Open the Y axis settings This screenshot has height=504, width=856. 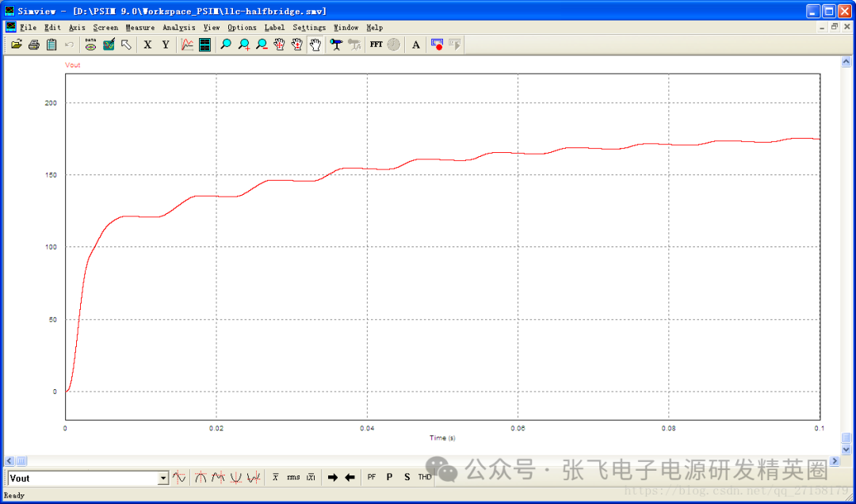coord(166,45)
